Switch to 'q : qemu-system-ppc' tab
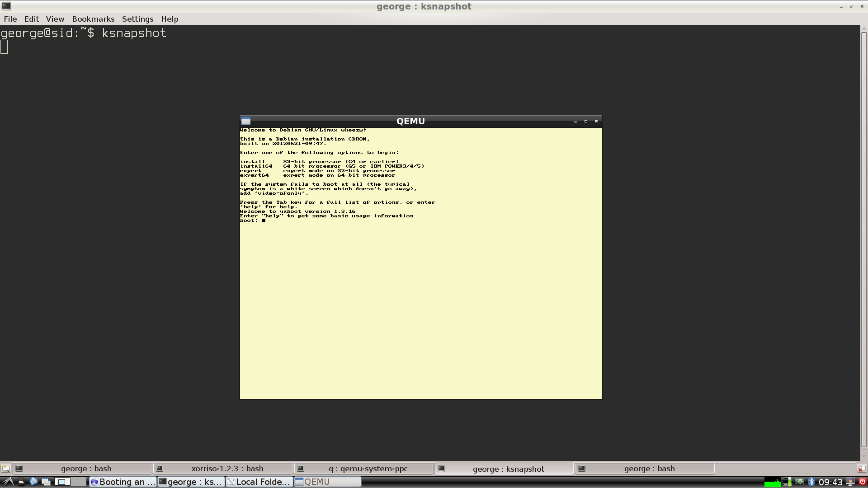This screenshot has width=868, height=488. (x=363, y=469)
